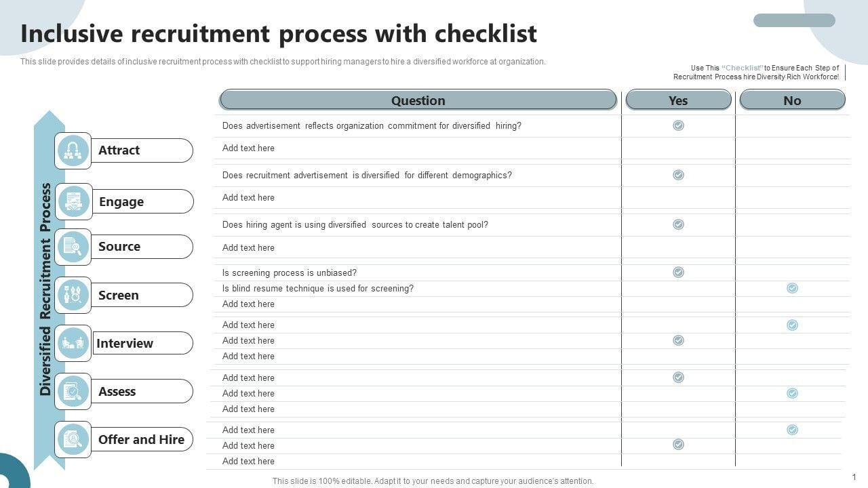
Task: Toggle Yes checkmark for unbiased screening question
Action: (x=678, y=272)
